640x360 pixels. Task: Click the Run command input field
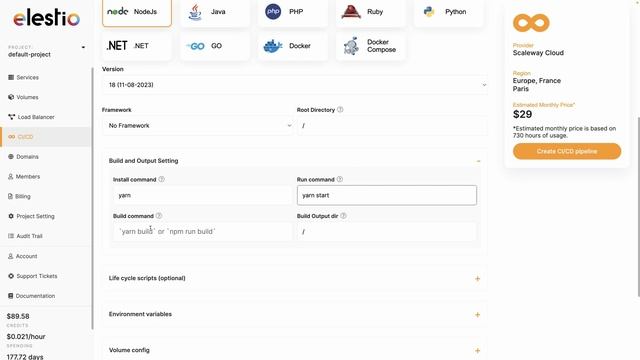(x=387, y=195)
